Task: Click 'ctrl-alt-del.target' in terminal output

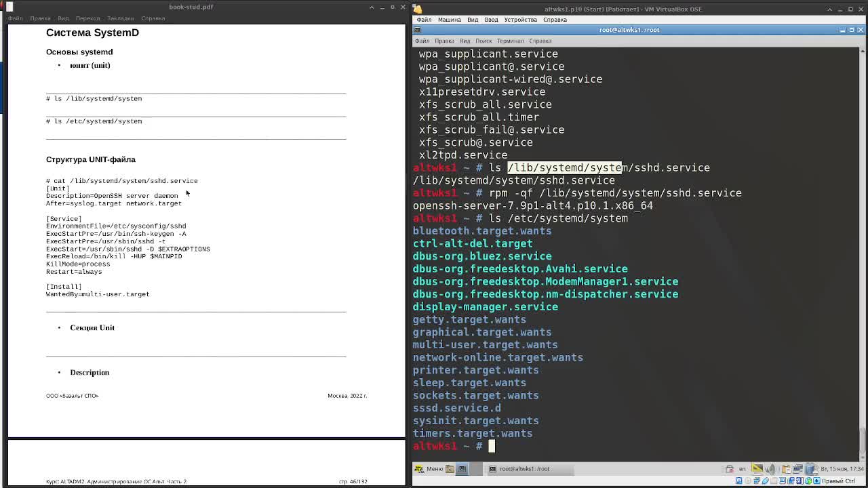Action: pos(473,244)
